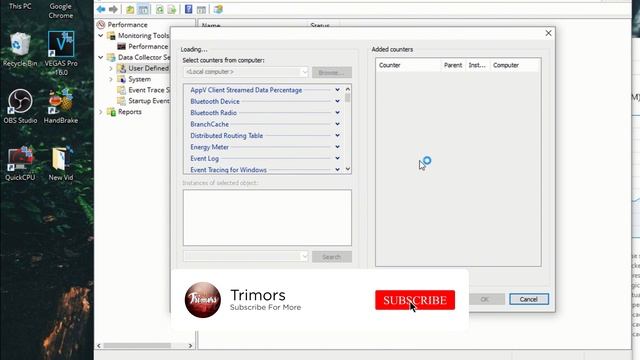Expand the Energy Meter counter group
The image size is (640, 360).
337,147
